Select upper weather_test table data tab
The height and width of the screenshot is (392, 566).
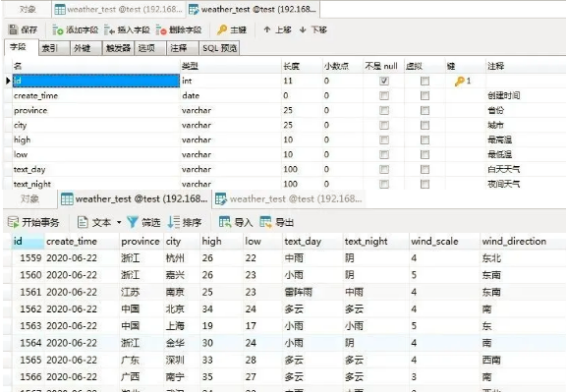pos(118,10)
